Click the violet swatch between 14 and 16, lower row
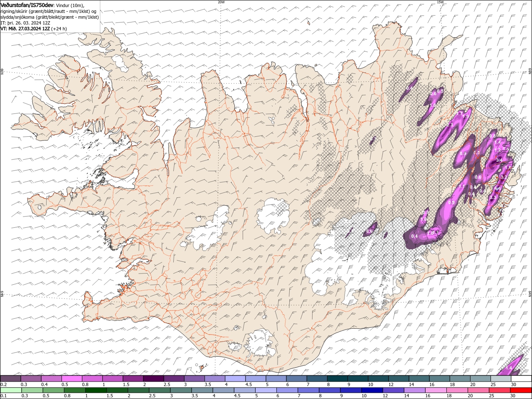Viewport: 532px width, 399px height. click(414, 390)
